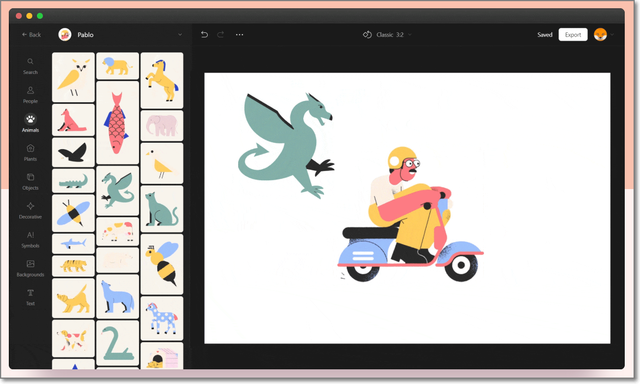Select the scooter rider on the canvas

410,215
